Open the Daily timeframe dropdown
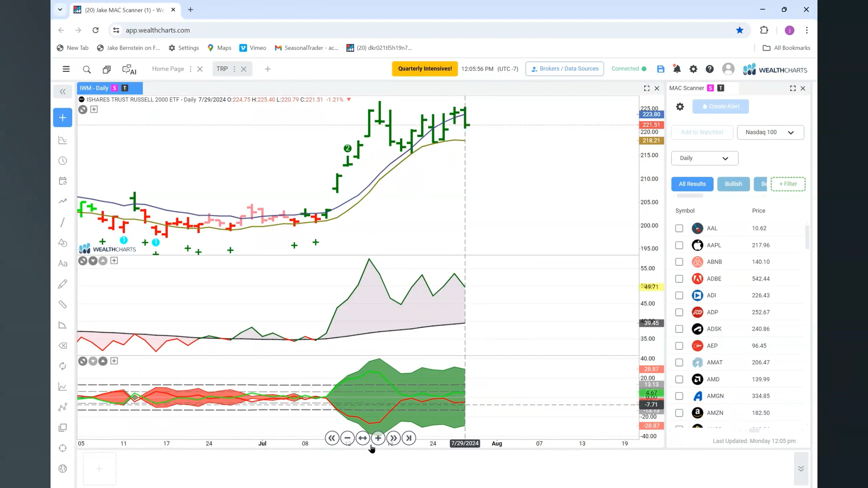The image size is (868, 488). (x=704, y=158)
